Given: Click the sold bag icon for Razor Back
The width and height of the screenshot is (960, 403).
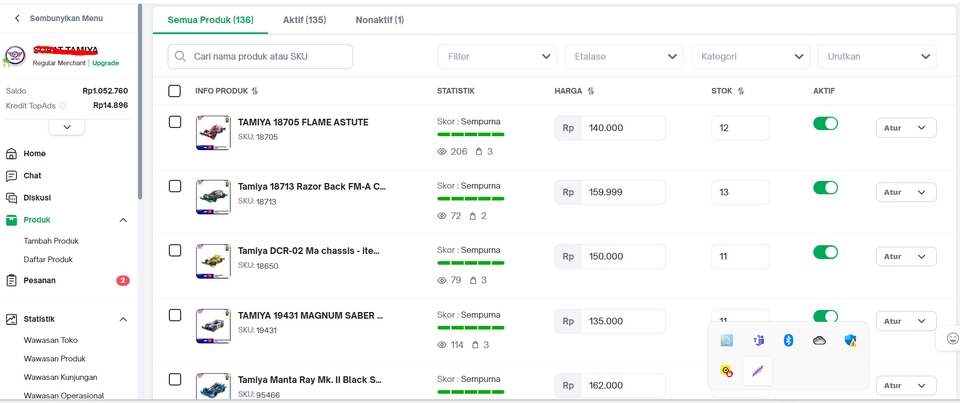Looking at the screenshot, I should (x=473, y=216).
